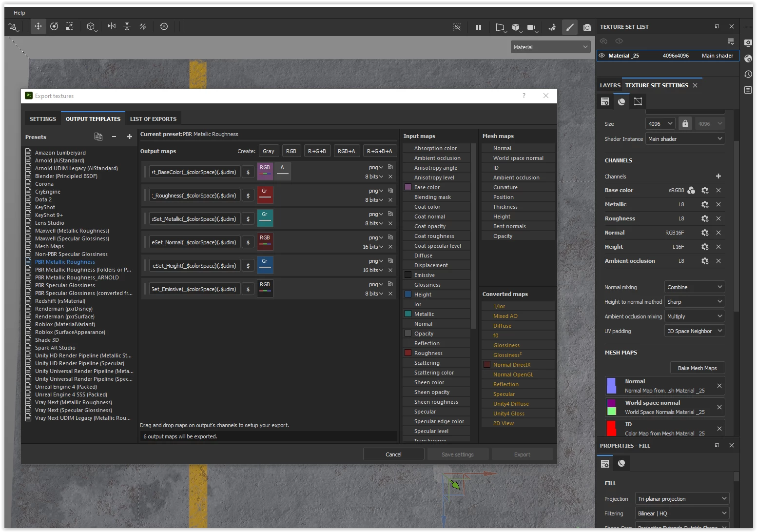Screen dimensions: 757x532
Task: Change png format for BaseColor output
Action: tap(376, 167)
